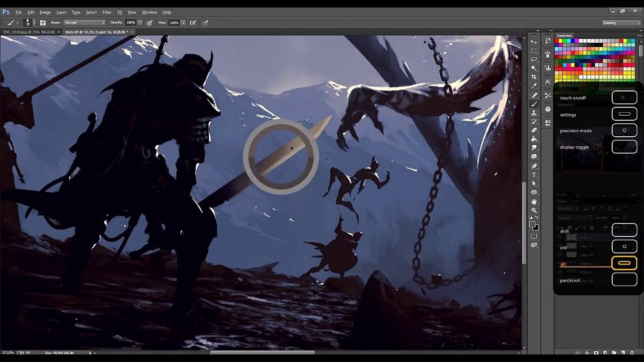644x362 pixels.
Task: Enable airbrush-style build-up
Action: pos(193,23)
